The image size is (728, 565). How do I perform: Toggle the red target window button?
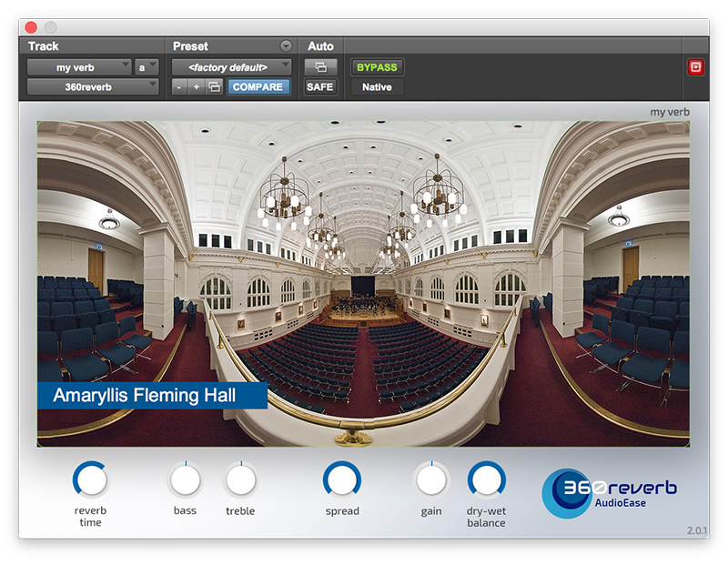695,67
